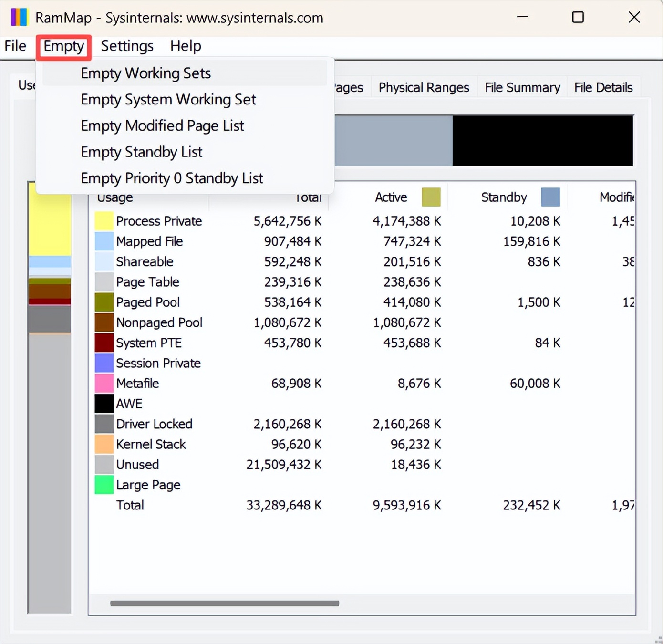The width and height of the screenshot is (663, 644).
Task: Click the Active column olive legend square
Action: (431, 197)
